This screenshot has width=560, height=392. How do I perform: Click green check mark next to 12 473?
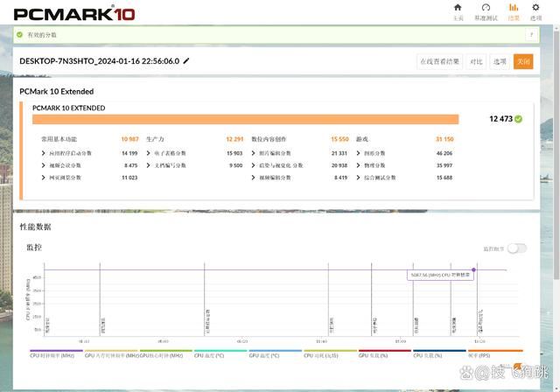point(519,119)
